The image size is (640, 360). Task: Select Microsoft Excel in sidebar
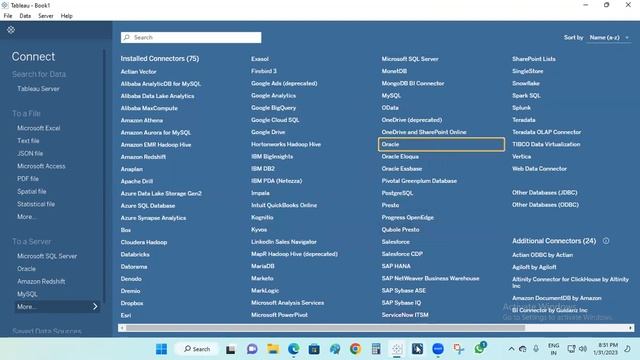pos(39,128)
